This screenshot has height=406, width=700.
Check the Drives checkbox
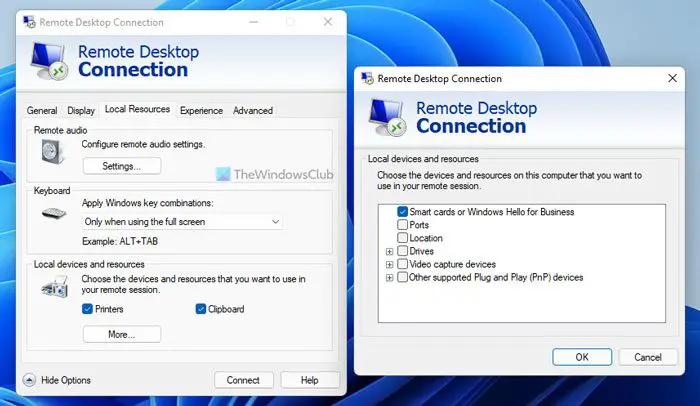tap(402, 251)
